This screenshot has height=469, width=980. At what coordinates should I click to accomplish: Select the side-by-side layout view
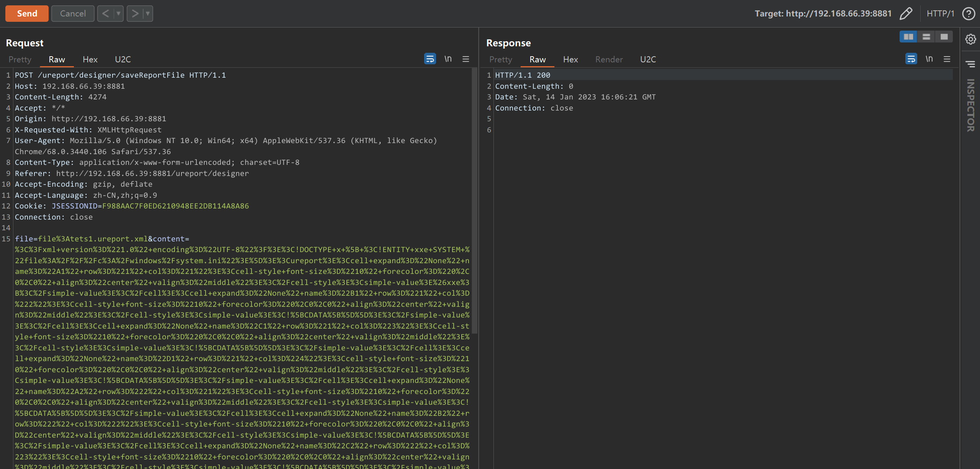pos(908,37)
